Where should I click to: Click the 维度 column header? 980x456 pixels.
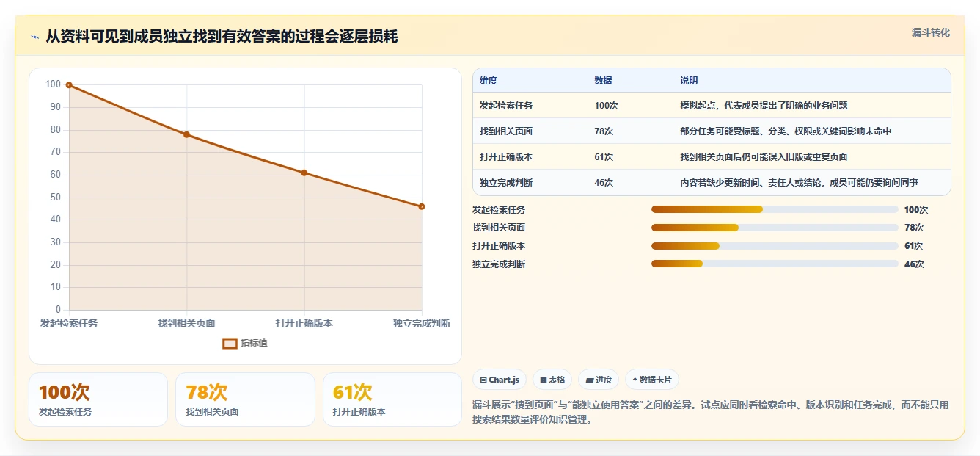[489, 81]
